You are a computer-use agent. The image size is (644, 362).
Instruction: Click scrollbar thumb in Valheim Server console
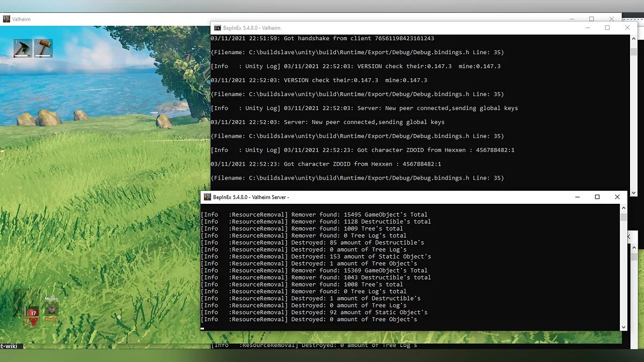tap(623, 217)
